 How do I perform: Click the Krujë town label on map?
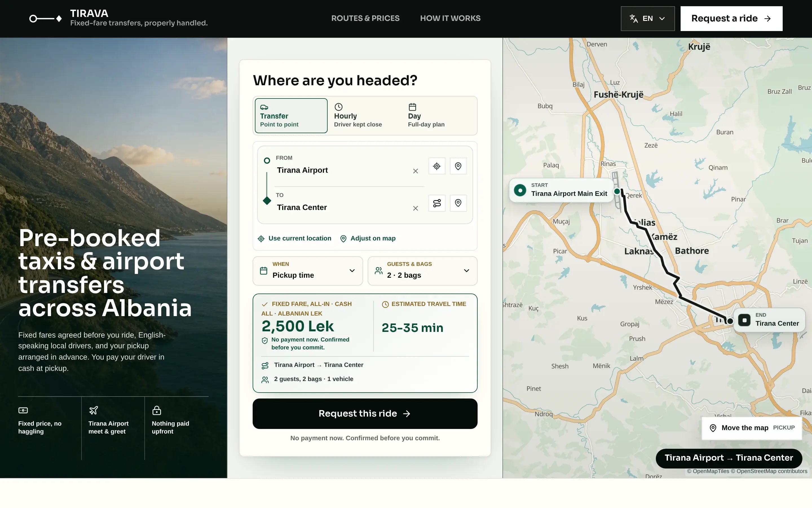click(699, 47)
